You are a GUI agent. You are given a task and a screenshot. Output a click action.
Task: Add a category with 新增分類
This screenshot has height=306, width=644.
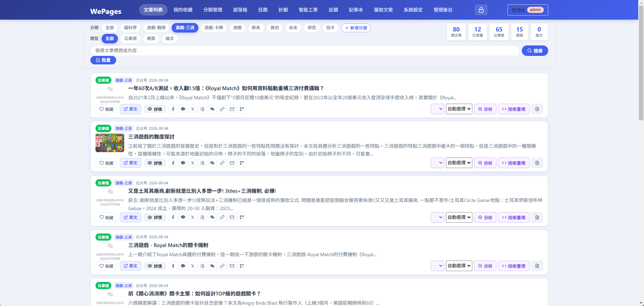click(356, 28)
